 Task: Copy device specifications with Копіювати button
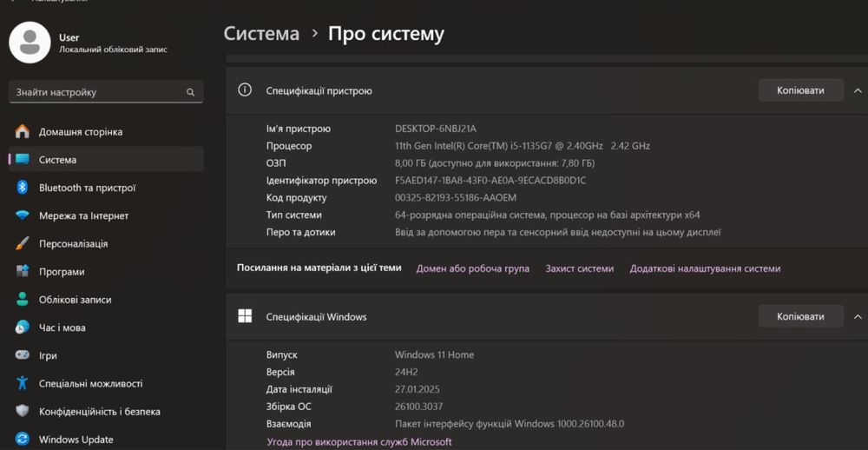point(800,90)
